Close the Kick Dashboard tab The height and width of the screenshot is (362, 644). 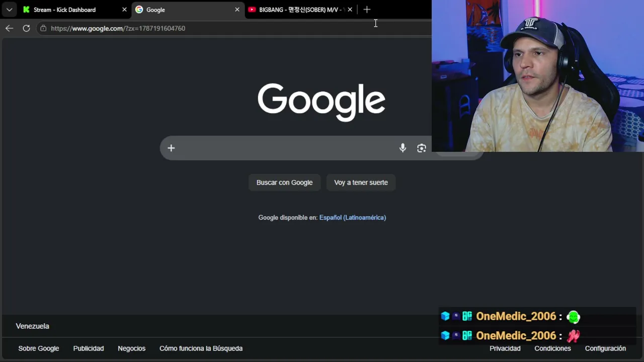tap(124, 10)
